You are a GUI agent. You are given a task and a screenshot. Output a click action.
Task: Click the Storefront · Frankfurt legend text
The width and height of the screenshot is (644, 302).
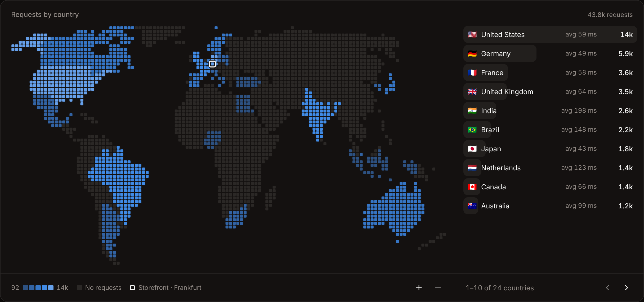[x=170, y=288]
